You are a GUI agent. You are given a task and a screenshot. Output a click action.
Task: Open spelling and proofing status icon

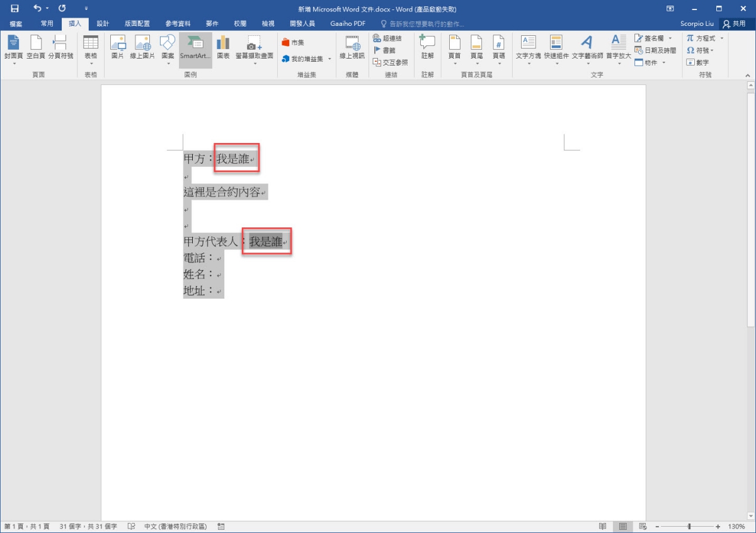pos(131,526)
